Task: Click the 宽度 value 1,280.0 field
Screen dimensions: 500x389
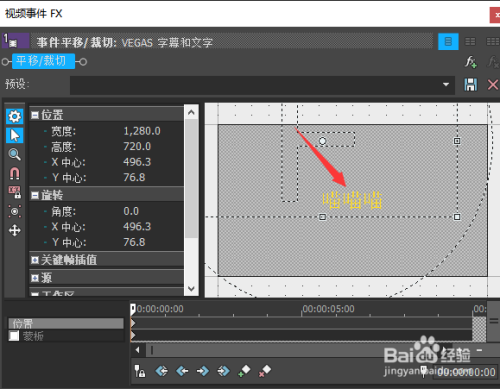Action: (x=142, y=131)
